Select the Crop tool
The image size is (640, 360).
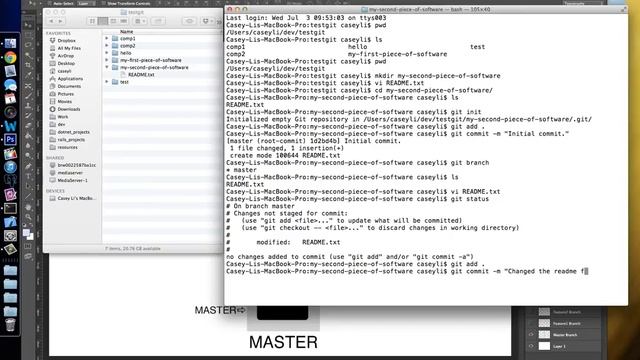click(x=29, y=65)
